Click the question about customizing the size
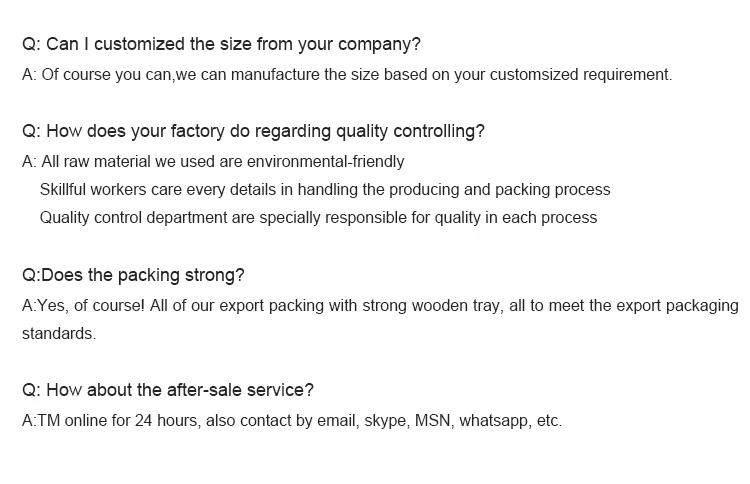This screenshot has height=484, width=750. (x=221, y=44)
